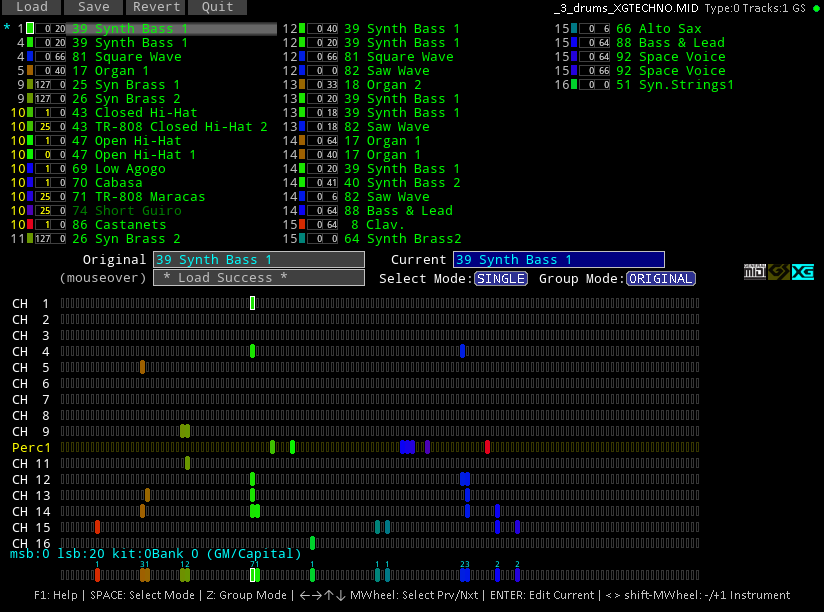
Task: Click the Current instrument field
Action: point(558,260)
